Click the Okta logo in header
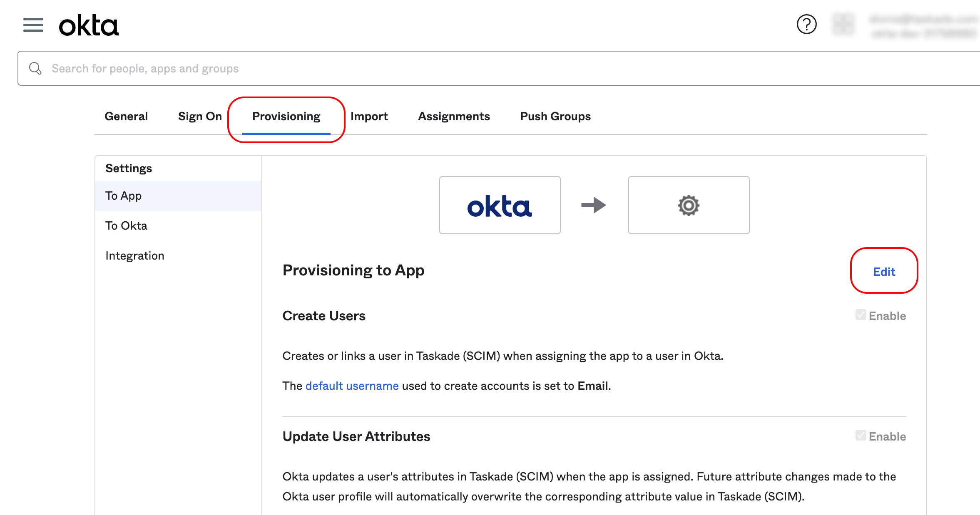This screenshot has height=515, width=980. (89, 25)
